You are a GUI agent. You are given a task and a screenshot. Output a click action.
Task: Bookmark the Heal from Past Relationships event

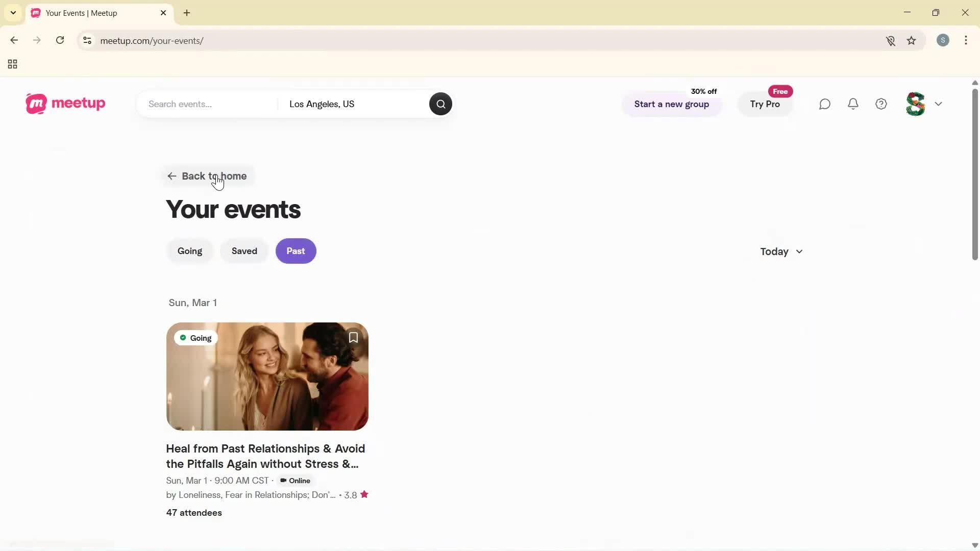pos(353,337)
